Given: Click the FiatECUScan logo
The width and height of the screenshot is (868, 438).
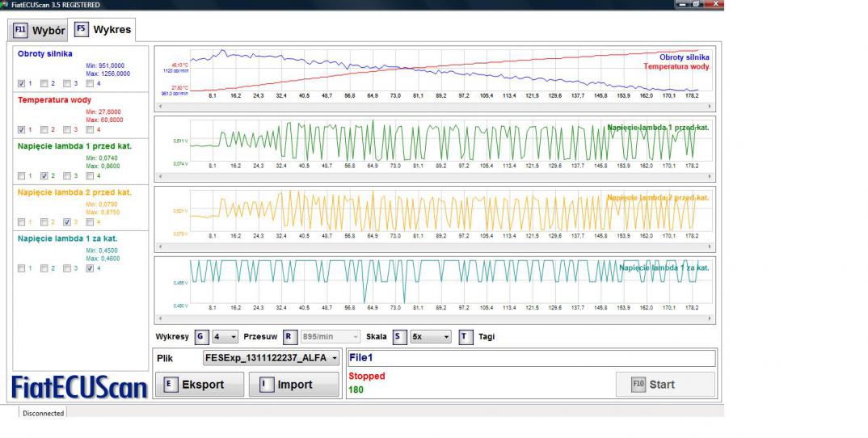Looking at the screenshot, I should click(79, 387).
